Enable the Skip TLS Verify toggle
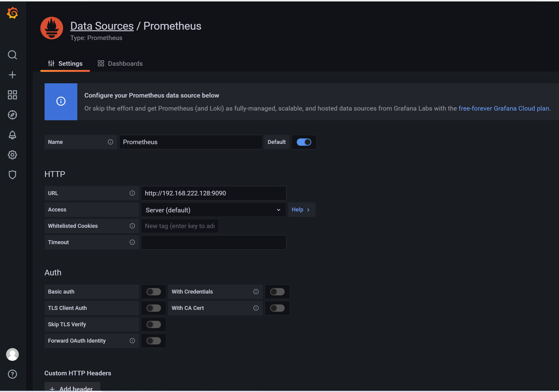559x392 pixels. [x=154, y=324]
